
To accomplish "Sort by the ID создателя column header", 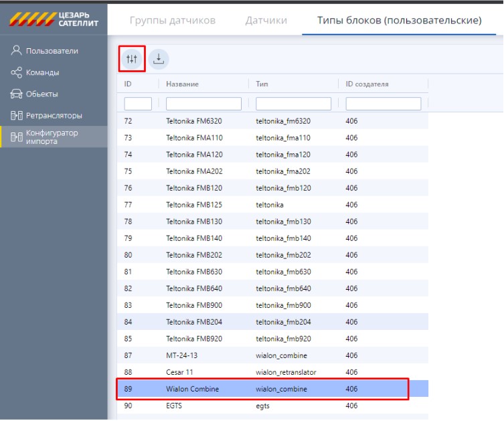I will (367, 84).
